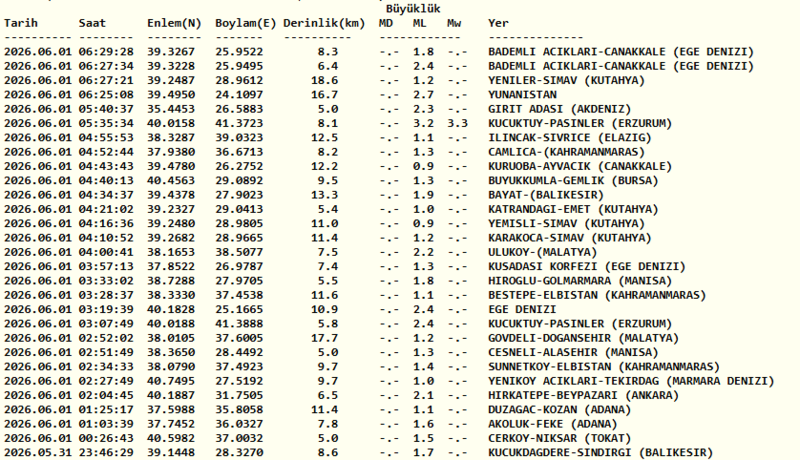Image resolution: width=800 pixels, height=460 pixels.
Task: Click KURUOBA-AYVACIK (CANAKKALE) location
Action: (580, 166)
